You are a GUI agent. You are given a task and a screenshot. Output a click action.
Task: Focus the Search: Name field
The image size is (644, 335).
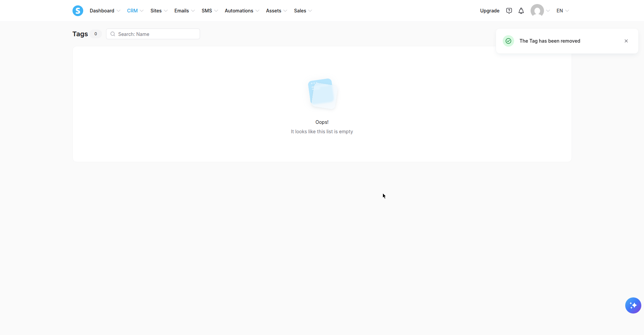point(153,34)
